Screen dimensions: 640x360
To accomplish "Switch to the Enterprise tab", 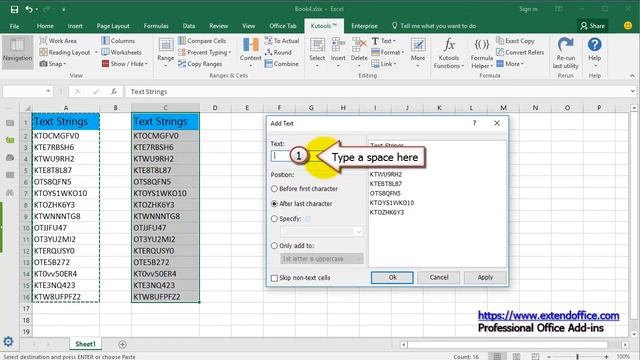I will click(364, 26).
